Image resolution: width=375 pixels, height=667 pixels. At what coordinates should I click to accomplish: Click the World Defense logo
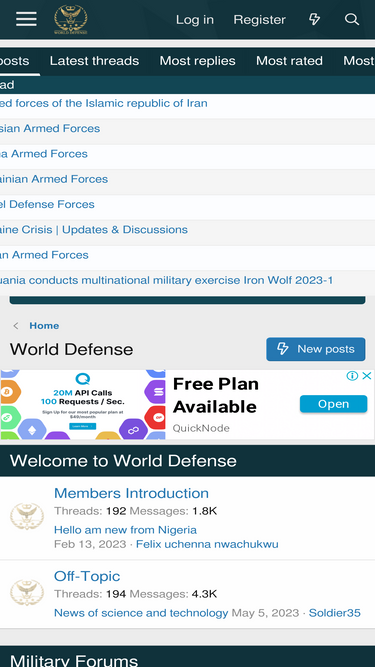[71, 20]
